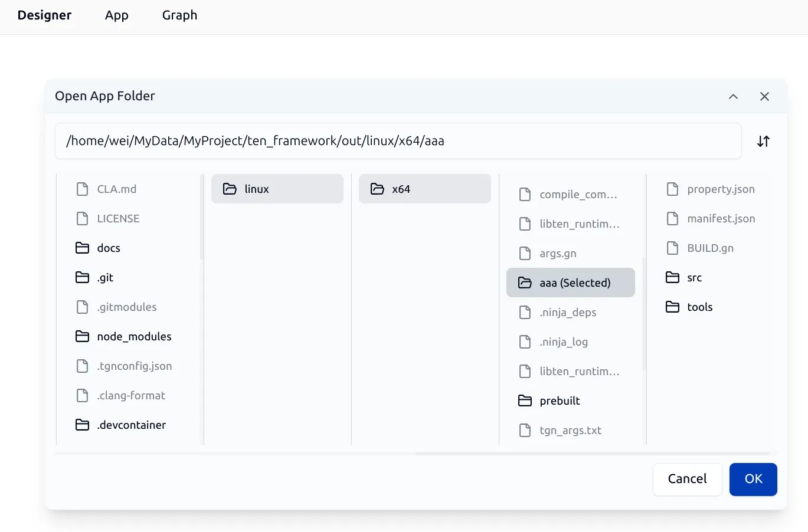Collapse the Open App Folder dialog

coord(733,97)
